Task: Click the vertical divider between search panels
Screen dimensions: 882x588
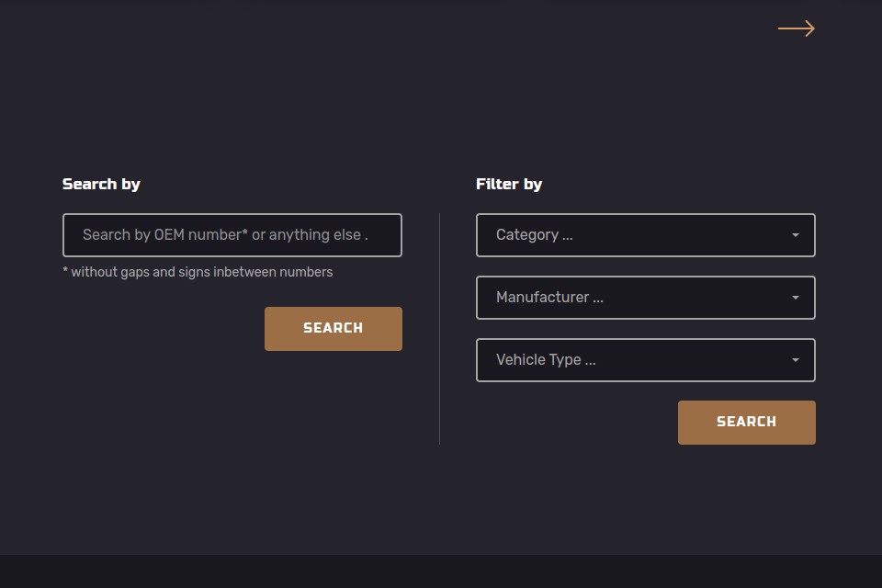Action: point(439,329)
